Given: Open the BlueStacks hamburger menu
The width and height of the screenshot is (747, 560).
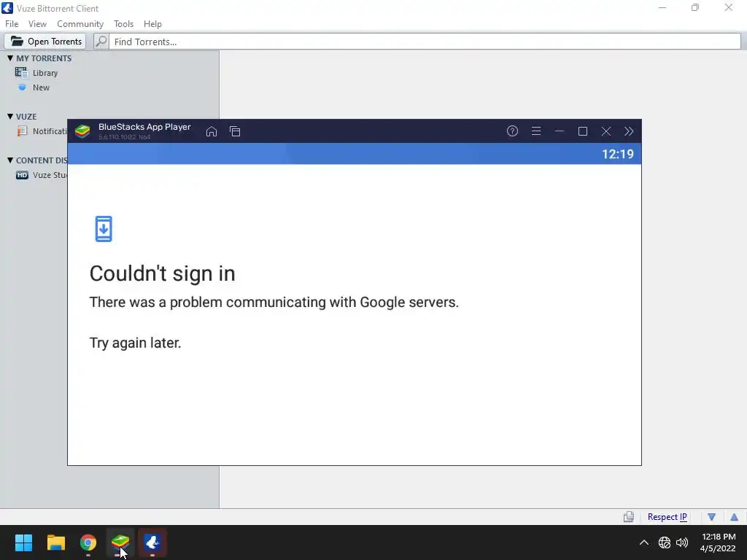Looking at the screenshot, I should pos(536,131).
